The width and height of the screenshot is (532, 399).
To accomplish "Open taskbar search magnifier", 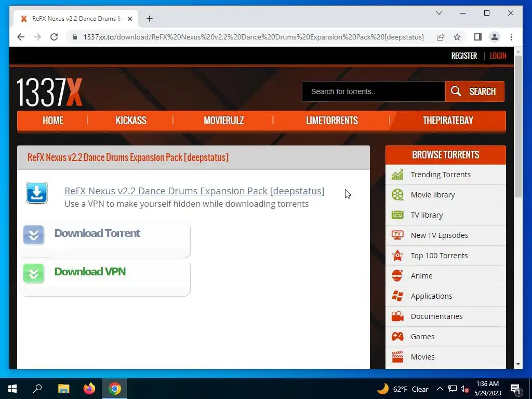I will (37, 389).
